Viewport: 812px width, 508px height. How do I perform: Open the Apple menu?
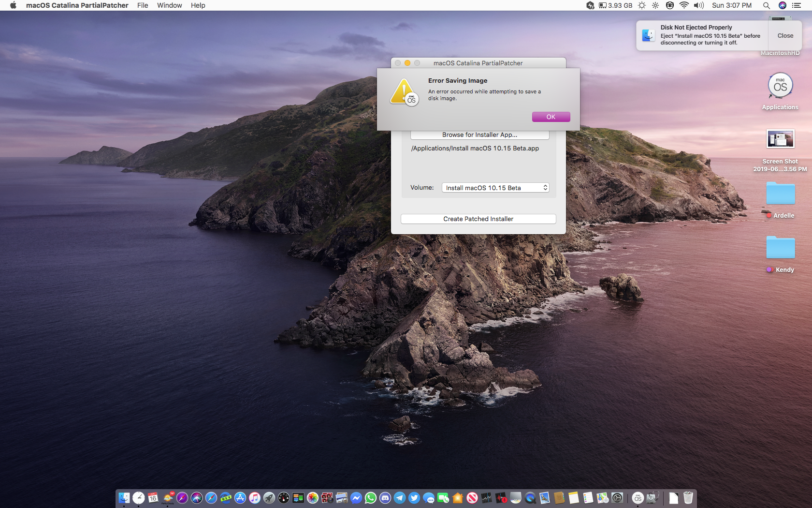coord(13,5)
